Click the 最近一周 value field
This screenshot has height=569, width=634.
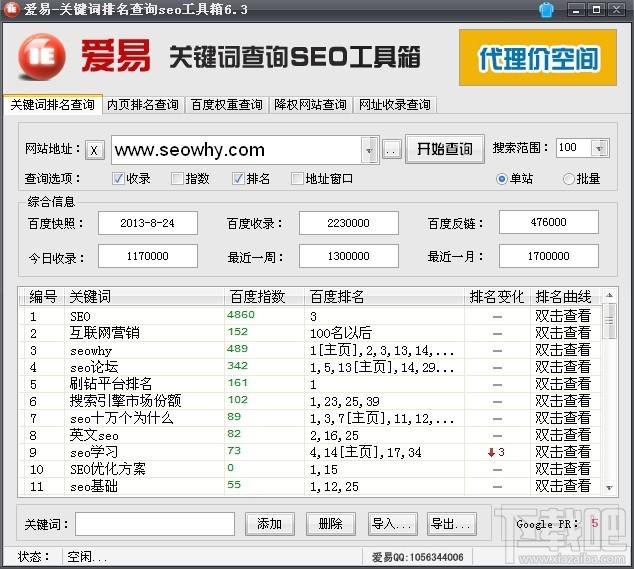click(349, 256)
